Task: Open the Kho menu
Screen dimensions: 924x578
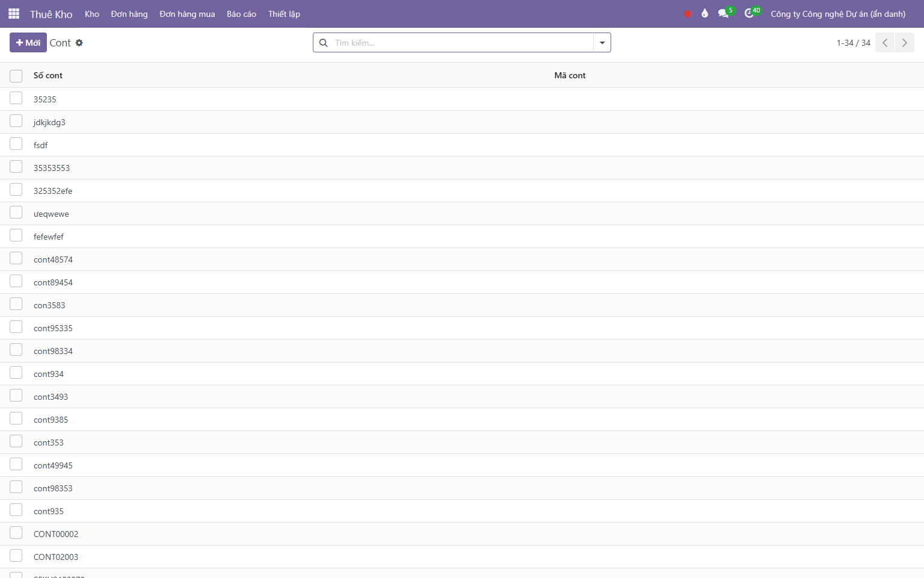Action: click(x=92, y=14)
